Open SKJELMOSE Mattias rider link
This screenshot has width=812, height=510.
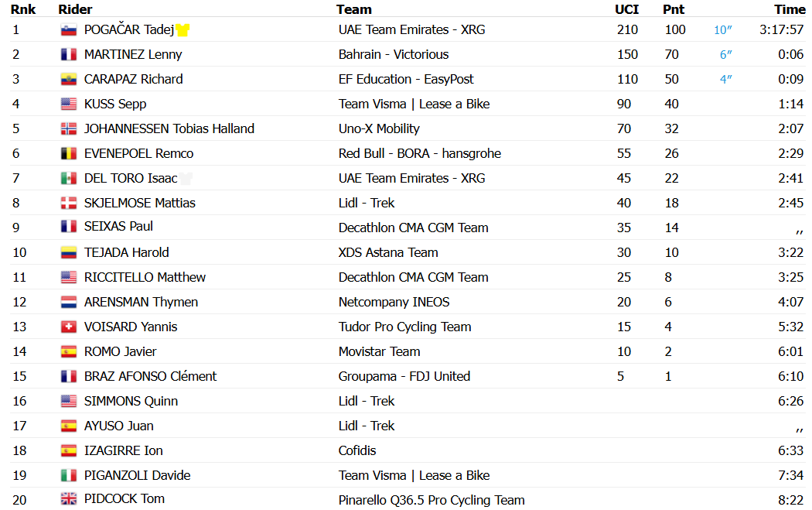tap(140, 204)
